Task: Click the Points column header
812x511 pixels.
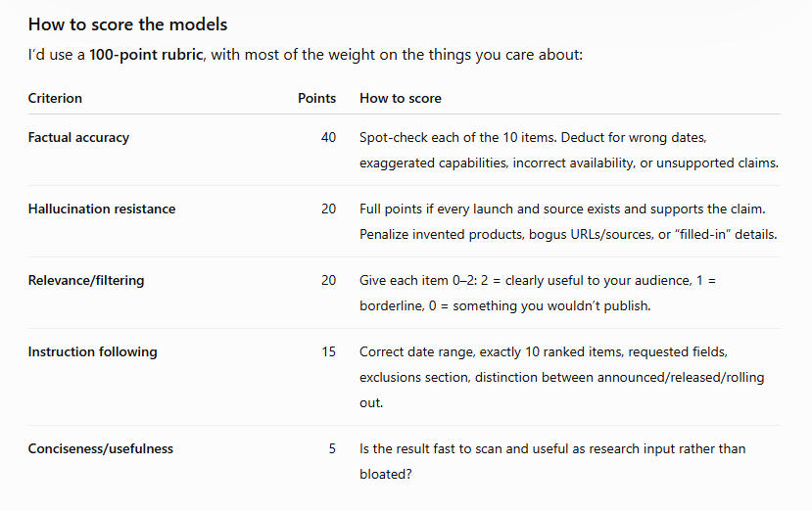Action: coord(316,98)
